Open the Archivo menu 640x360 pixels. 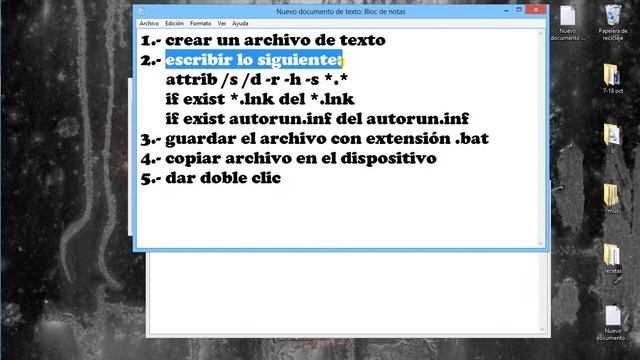pos(149,24)
